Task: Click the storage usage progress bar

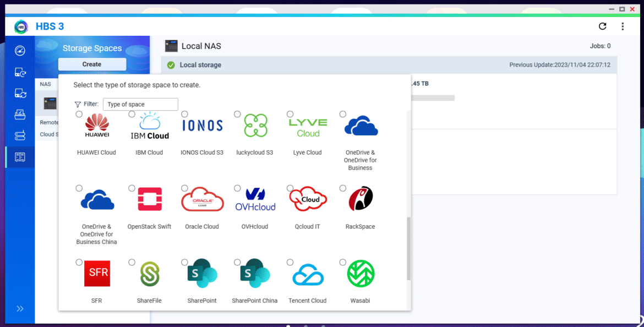Action: point(433,98)
